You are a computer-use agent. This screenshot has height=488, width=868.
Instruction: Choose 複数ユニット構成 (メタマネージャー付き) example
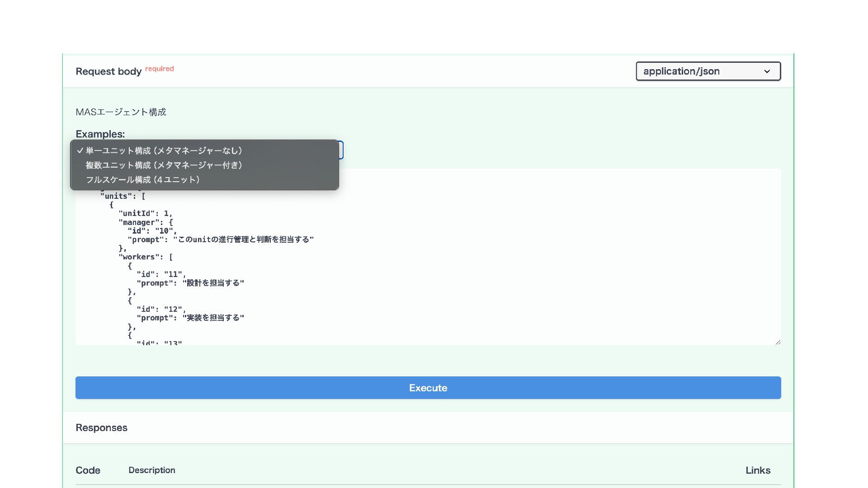tap(164, 165)
